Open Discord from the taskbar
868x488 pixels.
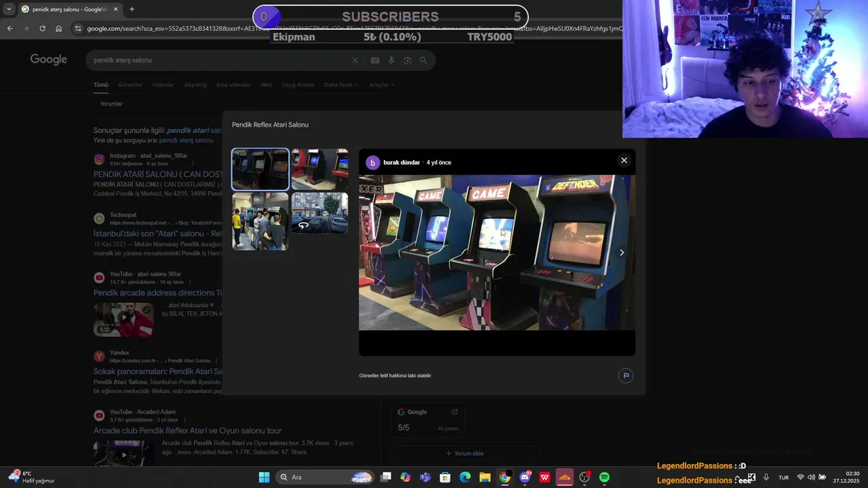(x=525, y=477)
